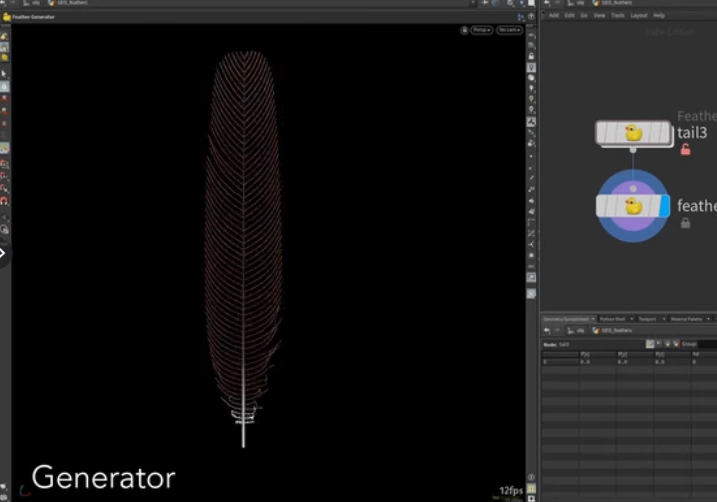Switch to the Textport tab
Screen dimensions: 717x502
click(647, 319)
